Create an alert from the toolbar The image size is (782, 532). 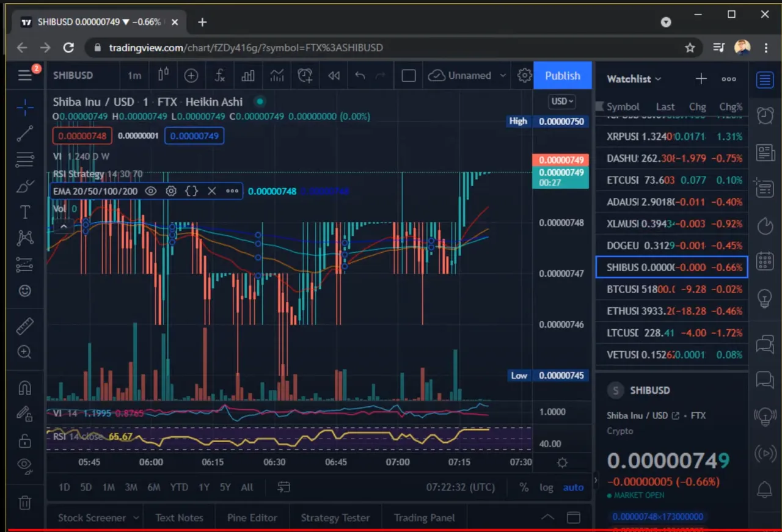tap(305, 75)
